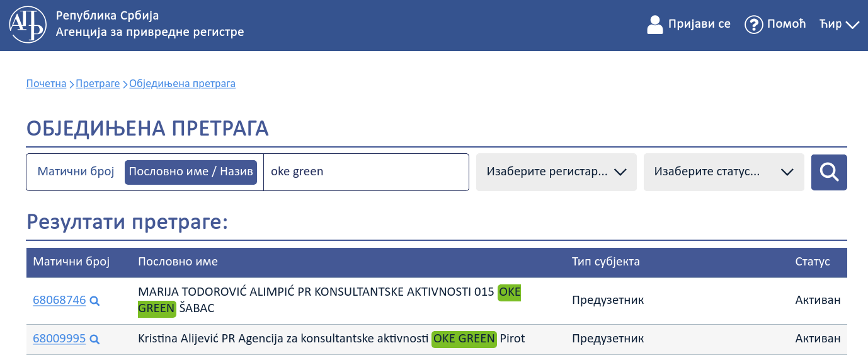This screenshot has height=355, width=868.
Task: Click magnifier icon next to 68009995
Action: (95, 339)
